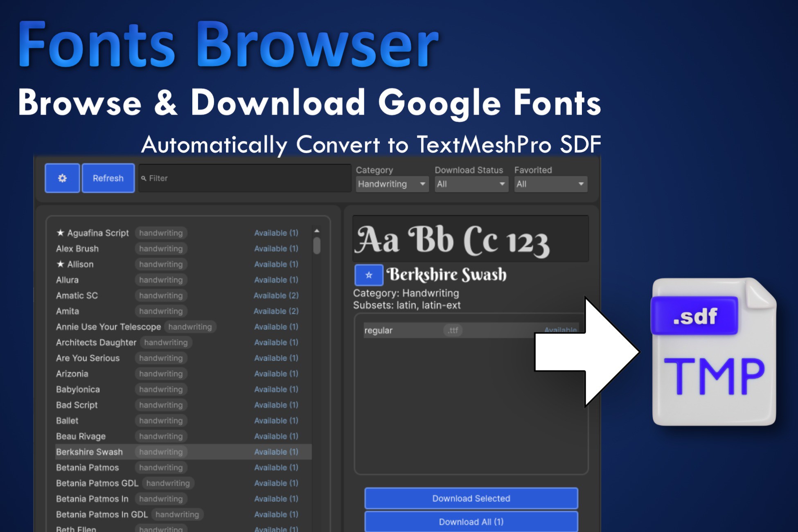Click the handwriting tag beside Alex Brush
798x532 pixels.
(161, 248)
